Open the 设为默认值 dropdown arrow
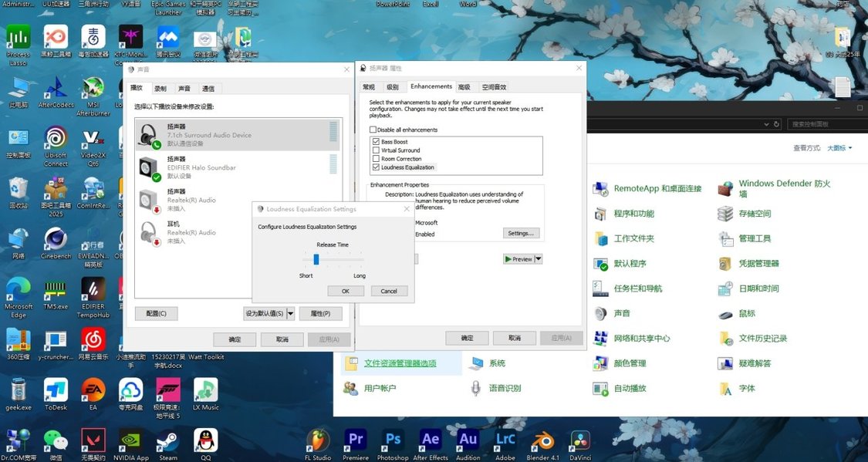 tap(291, 313)
